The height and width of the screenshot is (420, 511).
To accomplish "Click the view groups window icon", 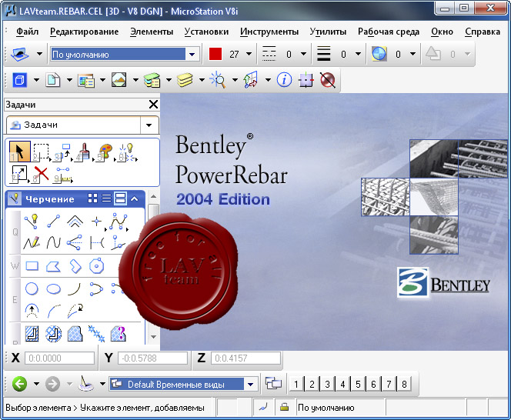I will point(273,384).
